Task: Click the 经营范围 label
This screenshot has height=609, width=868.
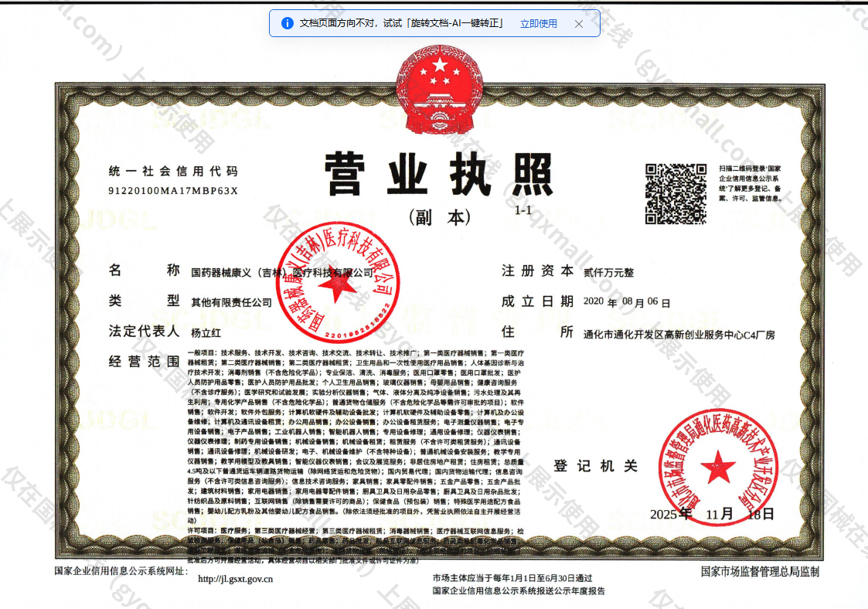Action: (x=144, y=362)
